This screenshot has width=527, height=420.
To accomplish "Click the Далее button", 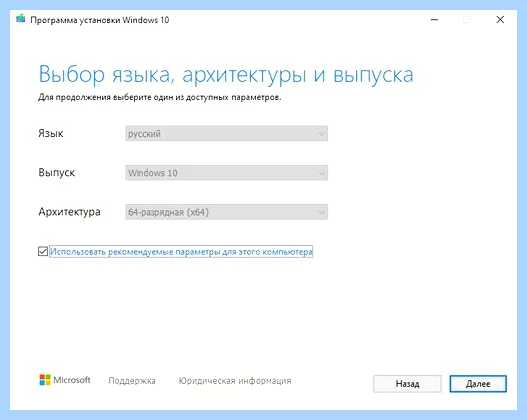I will (x=478, y=384).
